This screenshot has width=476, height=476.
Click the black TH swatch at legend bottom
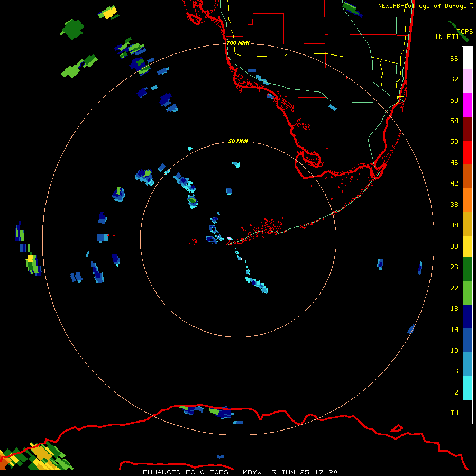click(467, 411)
